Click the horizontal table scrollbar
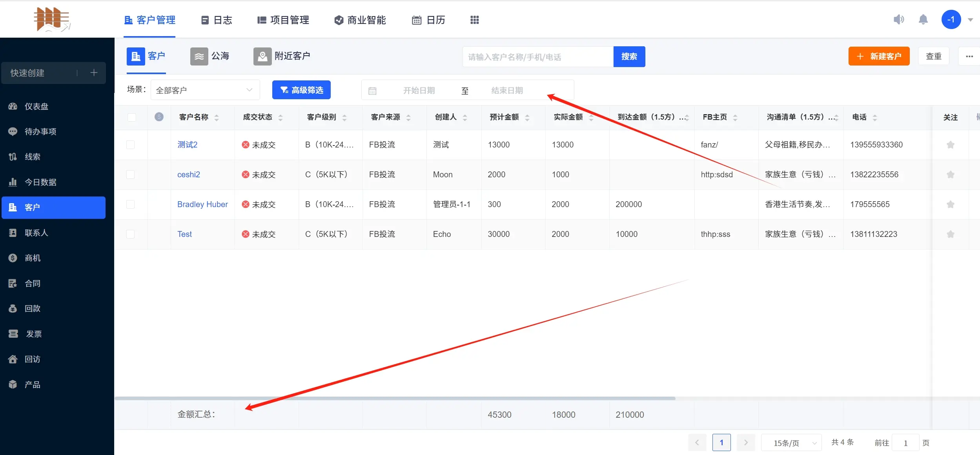 [395, 398]
